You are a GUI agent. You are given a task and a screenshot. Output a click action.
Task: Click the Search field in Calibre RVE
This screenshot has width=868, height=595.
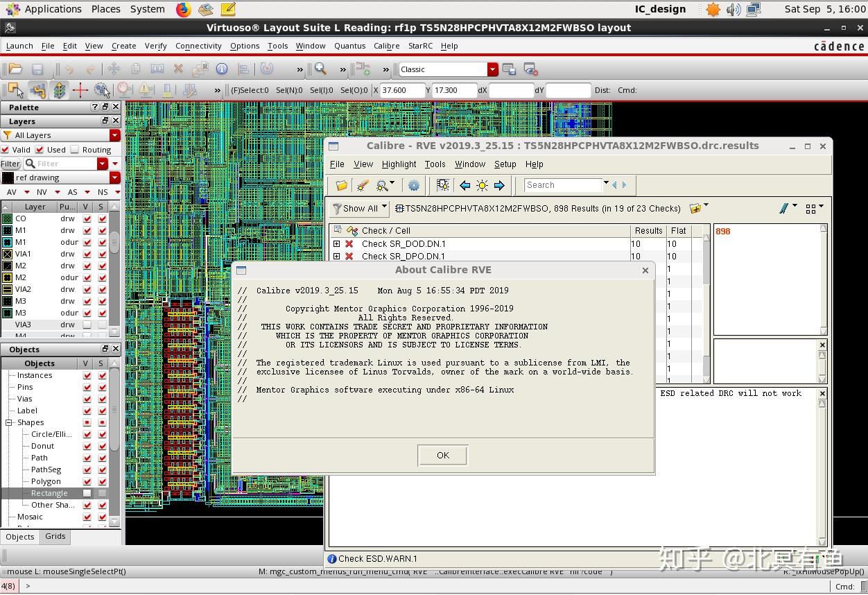563,185
